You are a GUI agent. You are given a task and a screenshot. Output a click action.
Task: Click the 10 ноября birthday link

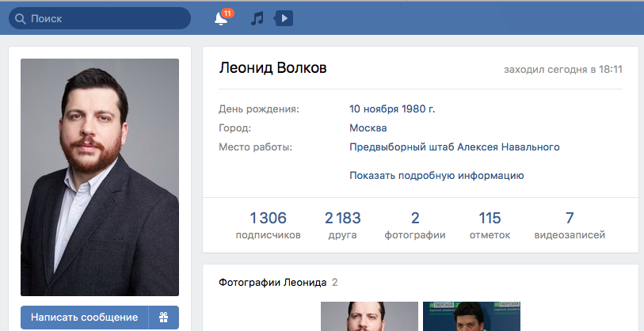[377, 108]
